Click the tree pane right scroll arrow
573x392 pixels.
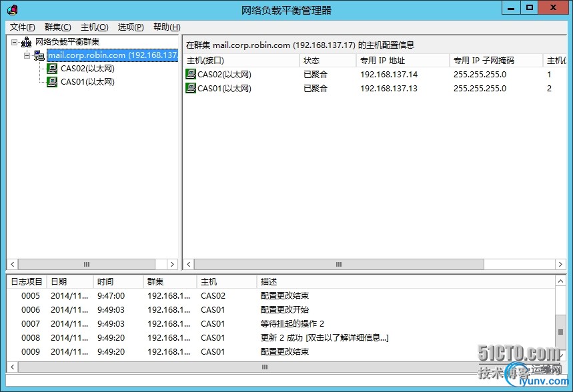(172, 264)
